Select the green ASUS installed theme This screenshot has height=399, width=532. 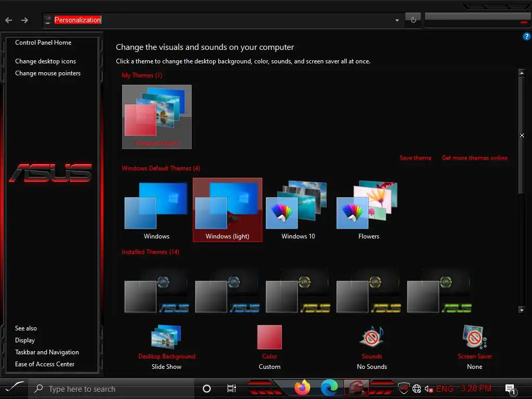pyautogui.click(x=440, y=291)
